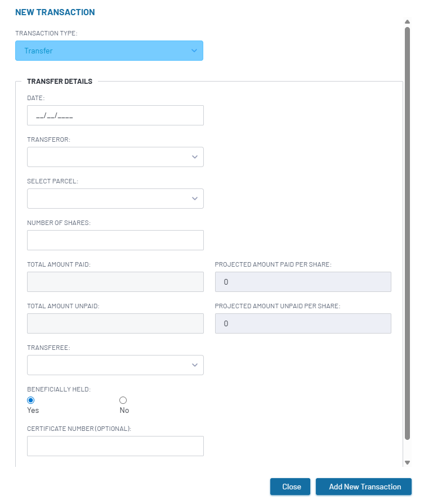Expand the Transferor dropdown
Screen dimensions: 424x504
pyautogui.click(x=115, y=157)
